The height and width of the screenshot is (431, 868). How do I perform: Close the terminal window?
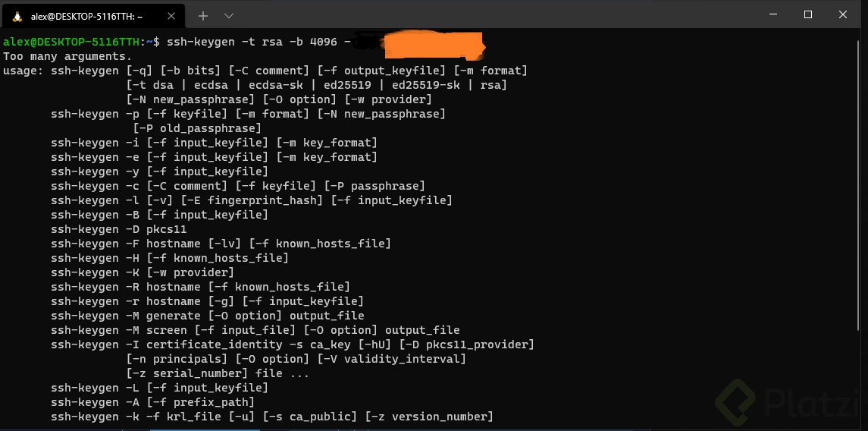point(842,15)
